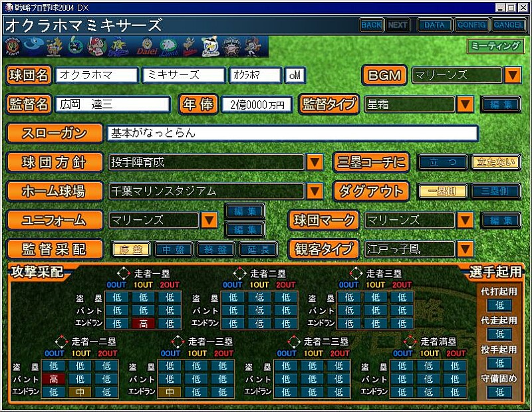Edit the team abbreviation field oM
This screenshot has height=412, width=532.
pyautogui.click(x=295, y=75)
